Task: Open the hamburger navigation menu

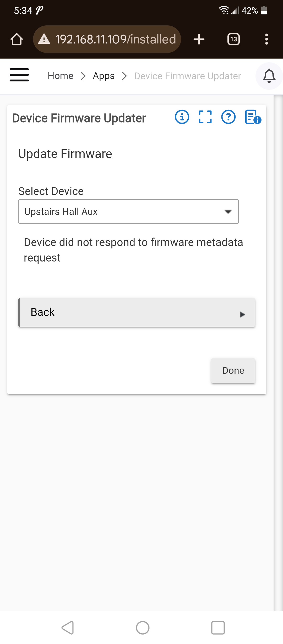Action: [x=19, y=75]
